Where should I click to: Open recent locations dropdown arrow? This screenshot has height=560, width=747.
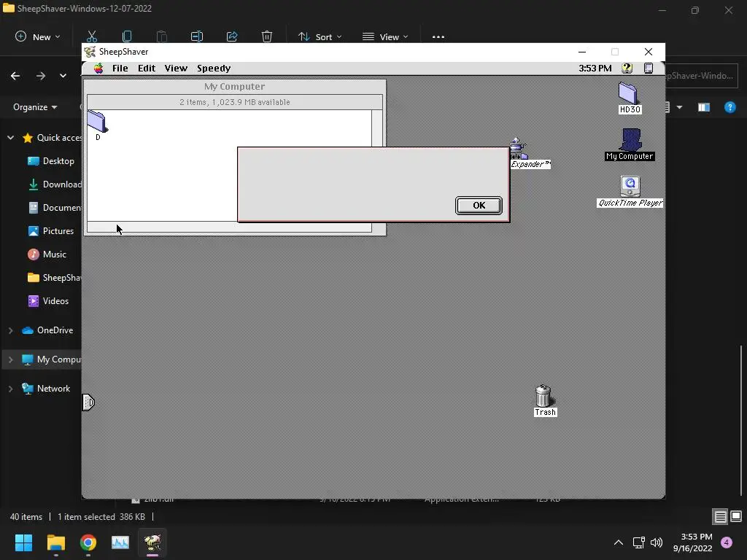coord(63,76)
